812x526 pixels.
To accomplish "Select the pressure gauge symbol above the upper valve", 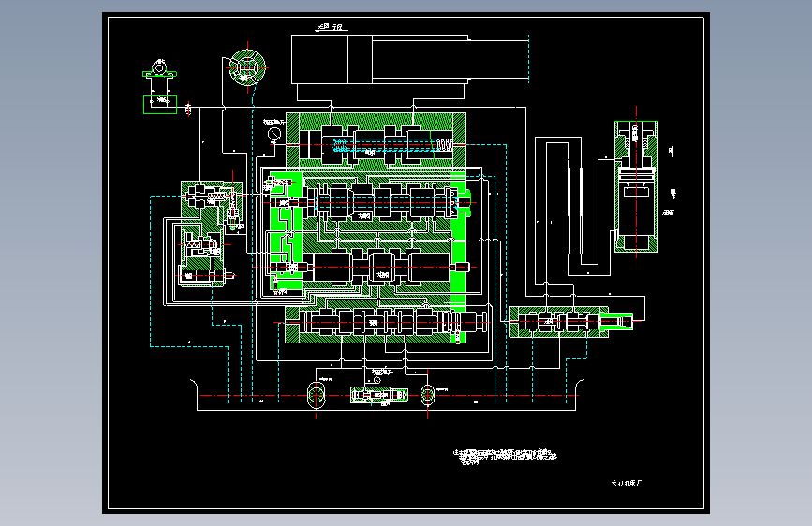I will pyautogui.click(x=274, y=134).
